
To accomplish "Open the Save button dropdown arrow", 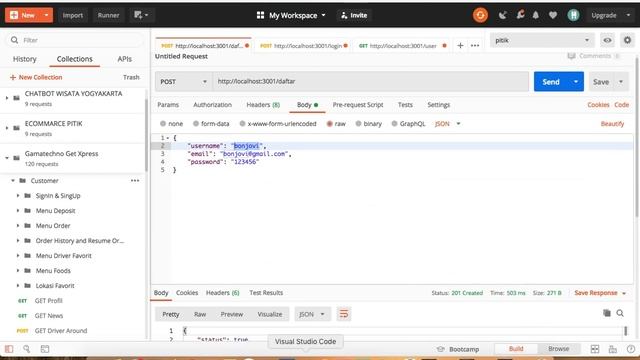I will pos(621,82).
